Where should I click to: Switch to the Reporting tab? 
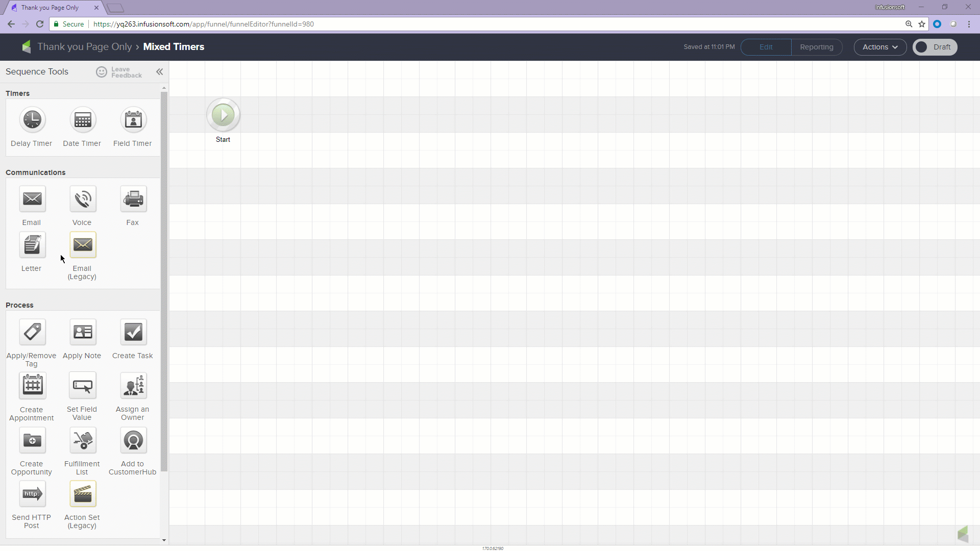[816, 47]
